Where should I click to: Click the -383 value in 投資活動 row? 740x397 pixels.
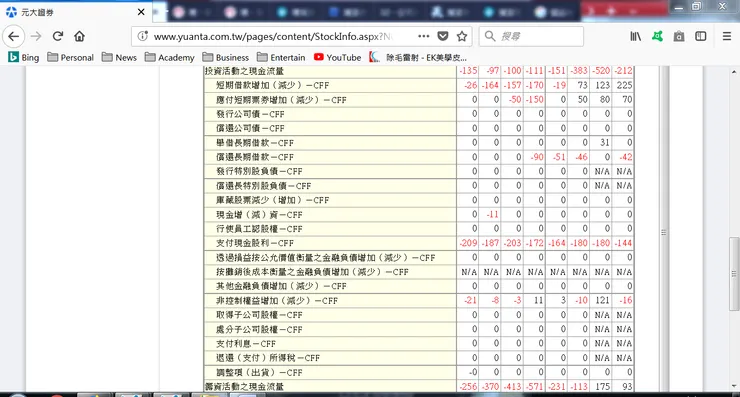click(x=579, y=71)
